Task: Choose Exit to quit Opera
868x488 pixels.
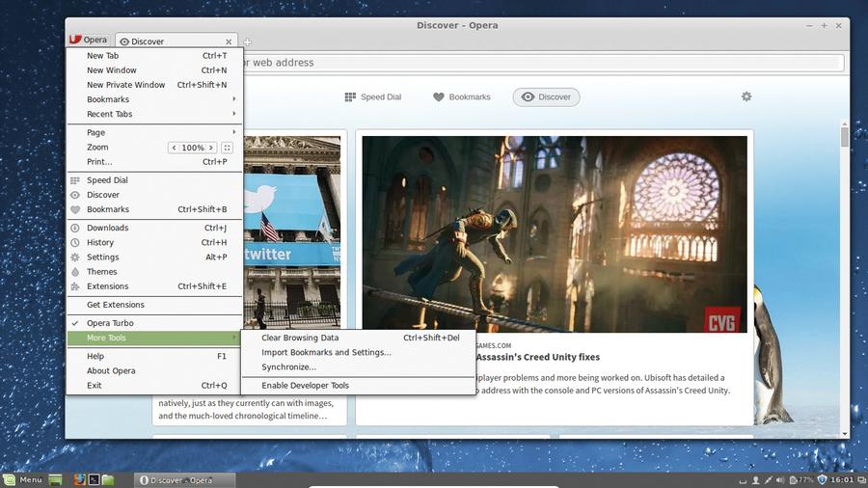Action: [x=155, y=386]
